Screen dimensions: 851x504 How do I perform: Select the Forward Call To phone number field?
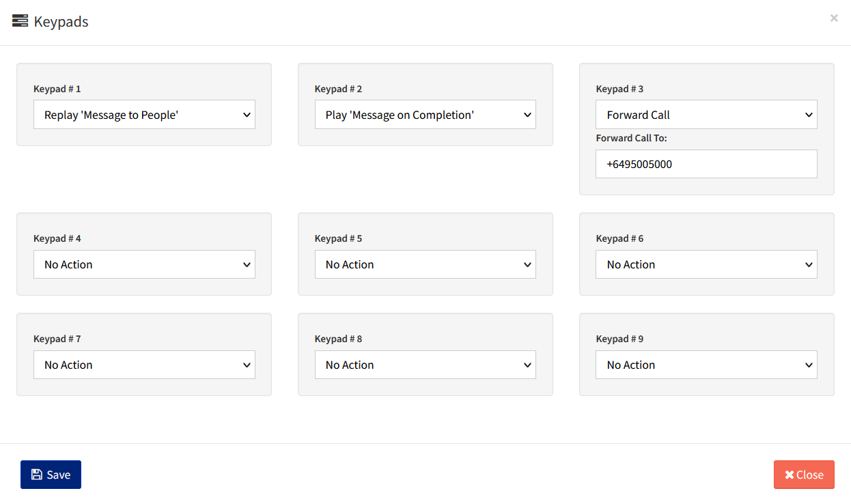click(x=706, y=164)
